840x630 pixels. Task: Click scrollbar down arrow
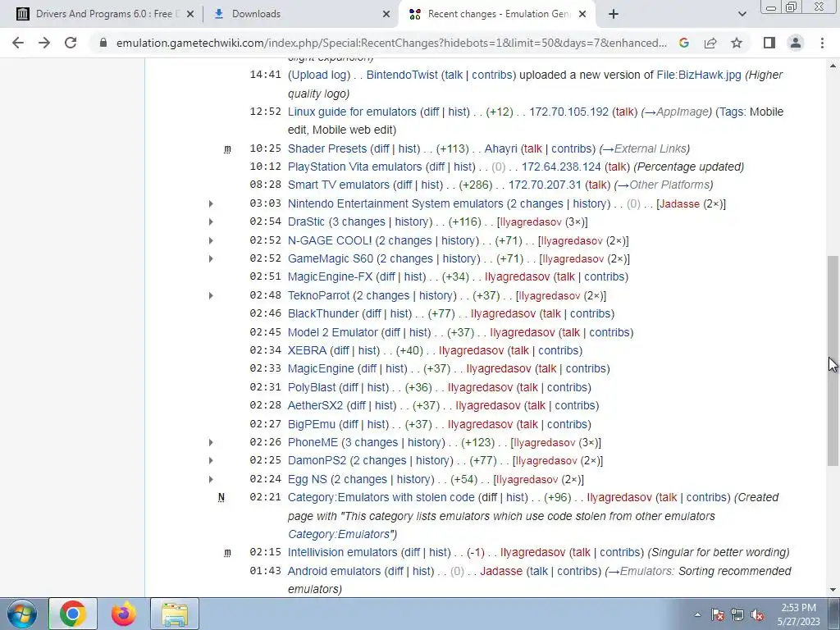click(833, 590)
